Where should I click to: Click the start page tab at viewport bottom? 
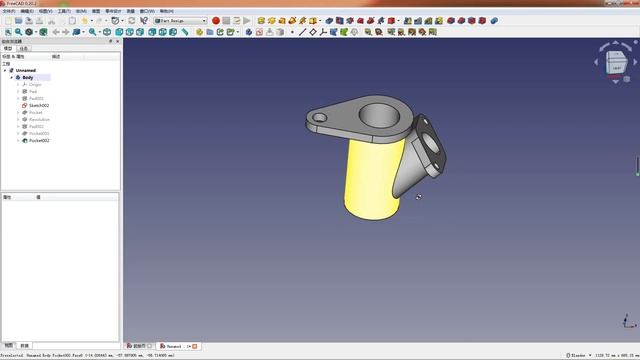pyautogui.click(x=140, y=346)
